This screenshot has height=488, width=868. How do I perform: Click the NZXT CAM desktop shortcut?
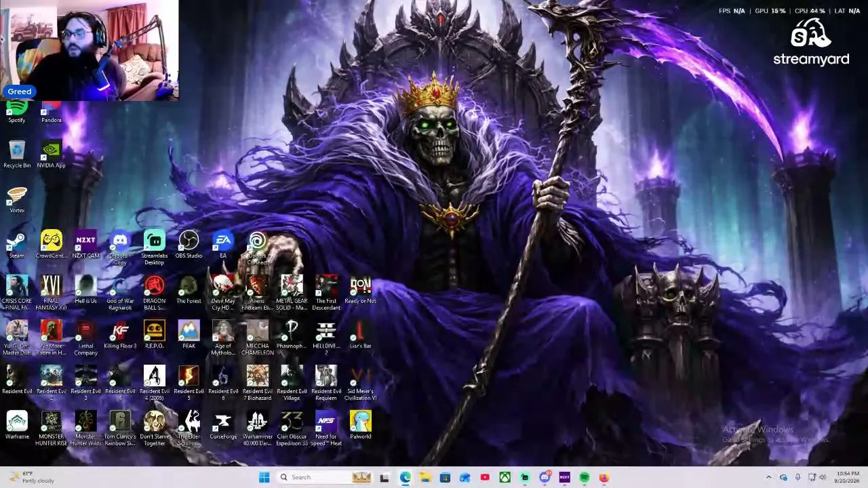85,245
